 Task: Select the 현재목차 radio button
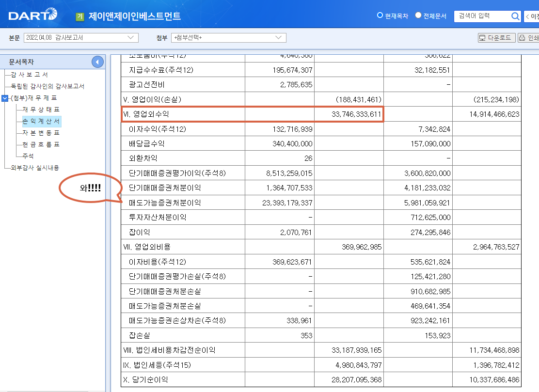click(380, 16)
